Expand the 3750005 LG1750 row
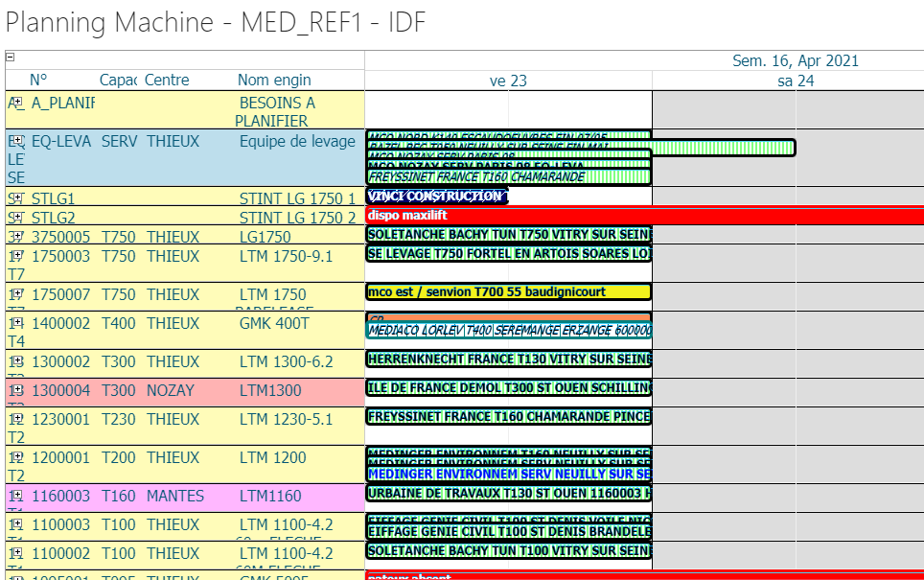Image resolution: width=924 pixels, height=580 pixels. click(x=18, y=237)
